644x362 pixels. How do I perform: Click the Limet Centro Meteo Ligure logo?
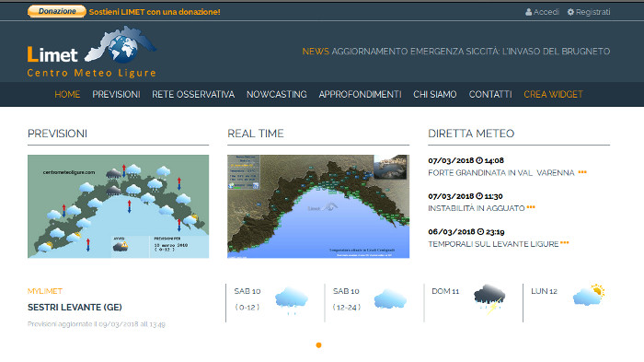point(92,52)
